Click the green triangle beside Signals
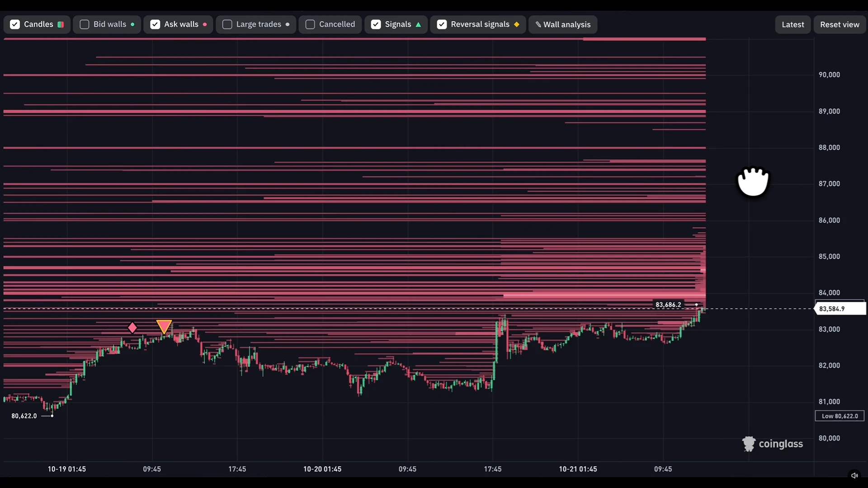Viewport: 868px width, 488px height. (418, 24)
